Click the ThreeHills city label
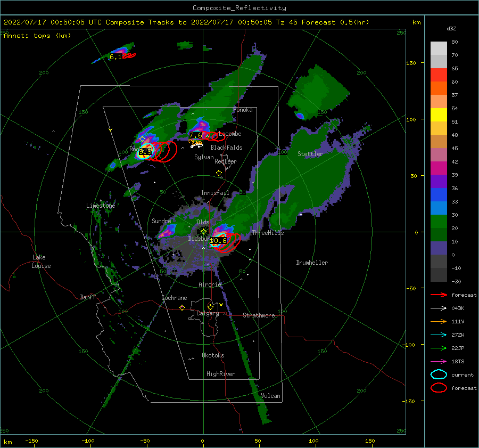Screen dimensions: 479x448 (268, 233)
